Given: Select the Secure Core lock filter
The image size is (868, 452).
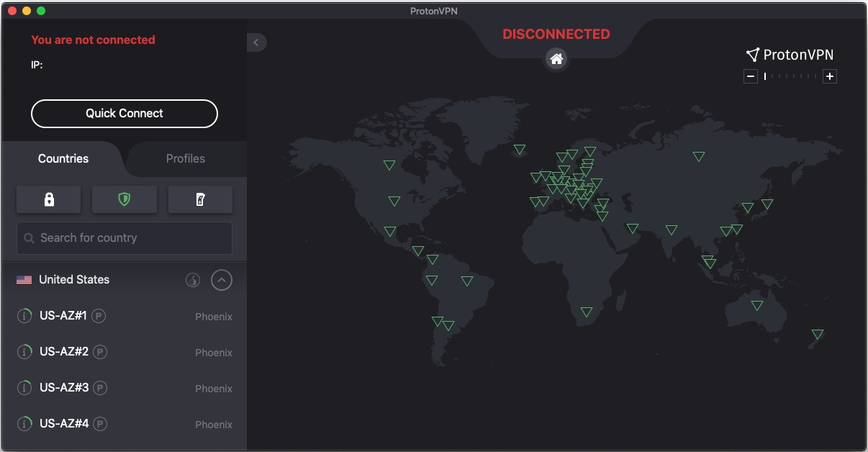Looking at the screenshot, I should pyautogui.click(x=48, y=199).
